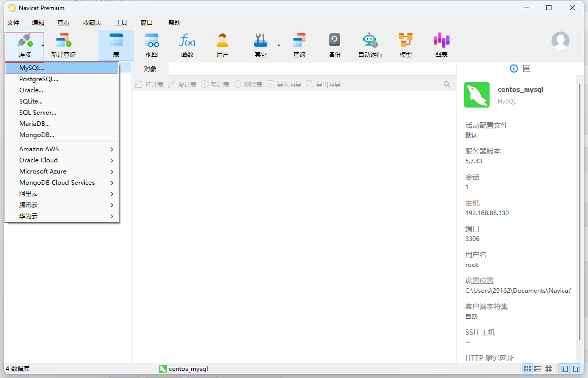Select the 视图 (Views) icon
The height and width of the screenshot is (378, 588).
[151, 45]
